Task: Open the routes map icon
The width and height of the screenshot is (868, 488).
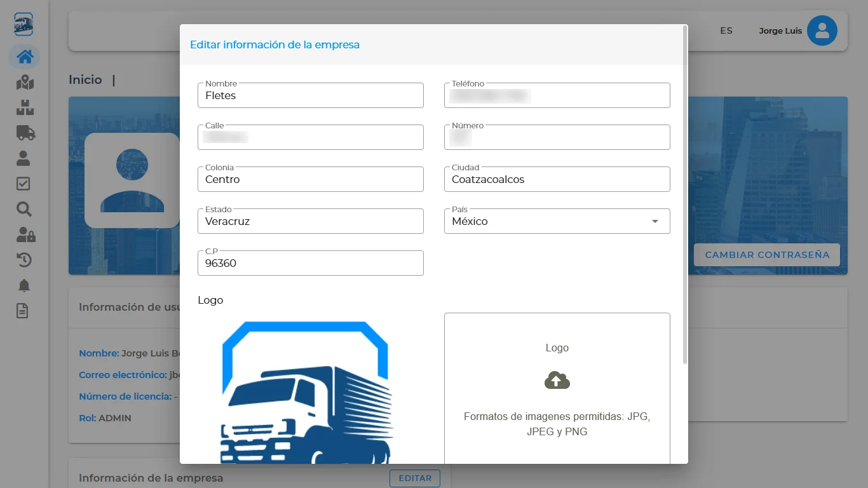Action: [x=24, y=82]
